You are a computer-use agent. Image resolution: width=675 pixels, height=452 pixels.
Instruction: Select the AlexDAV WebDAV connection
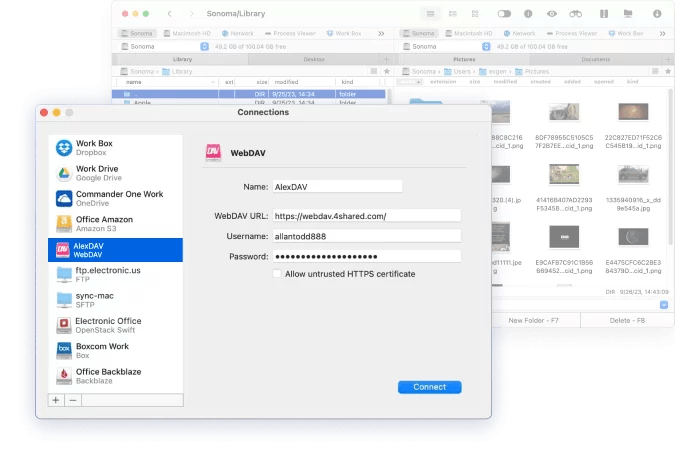pos(115,250)
